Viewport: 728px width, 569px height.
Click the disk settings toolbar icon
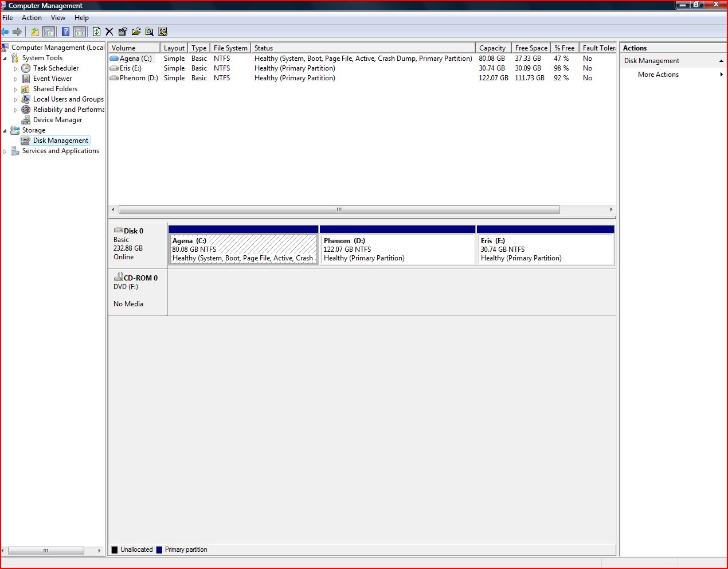tap(163, 32)
